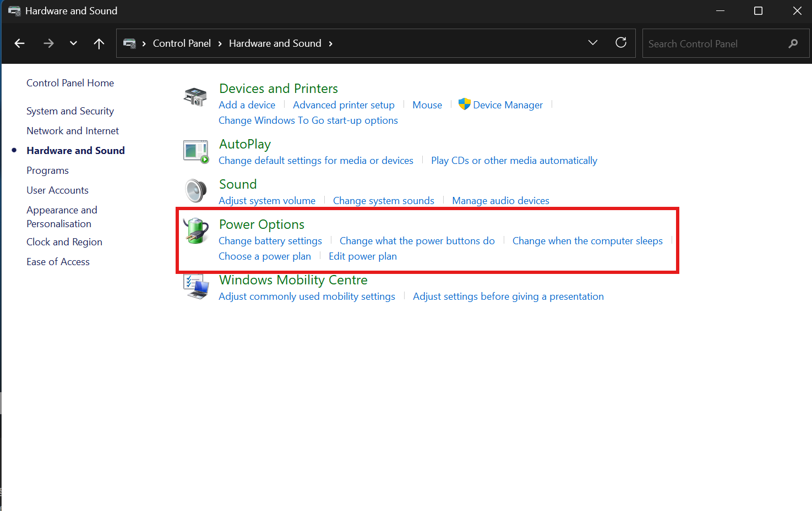The width and height of the screenshot is (812, 511).
Task: Click the AutoPlay category icon
Action: [196, 152]
